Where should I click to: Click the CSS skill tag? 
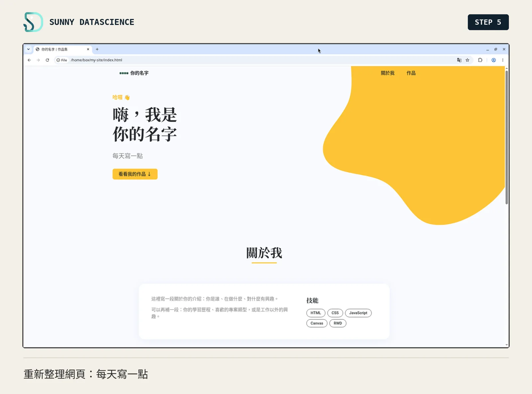point(335,313)
